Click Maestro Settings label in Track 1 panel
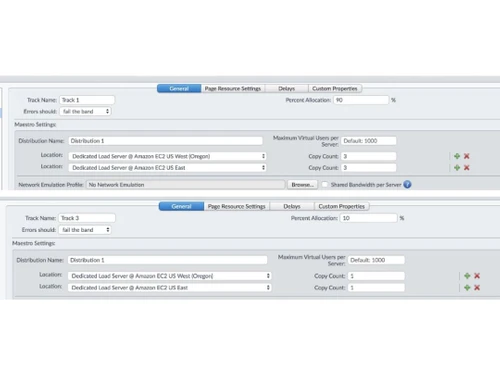The height and width of the screenshot is (375, 500). point(35,124)
